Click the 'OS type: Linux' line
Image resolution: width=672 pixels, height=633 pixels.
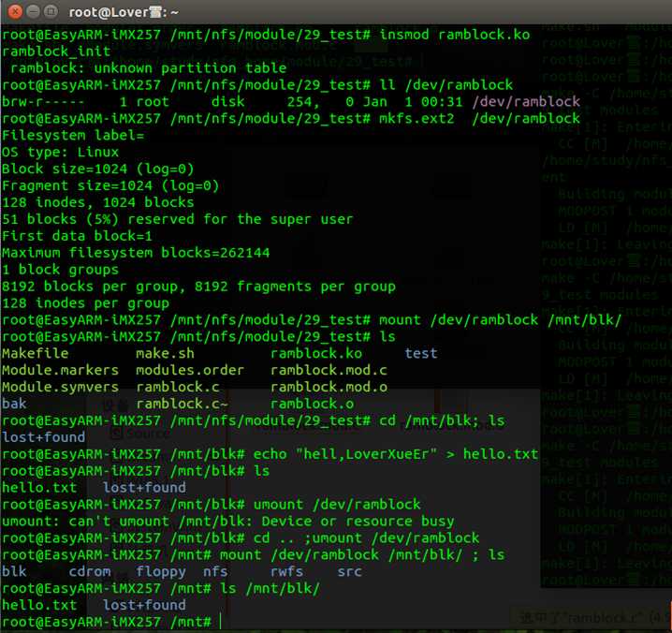[61, 152]
